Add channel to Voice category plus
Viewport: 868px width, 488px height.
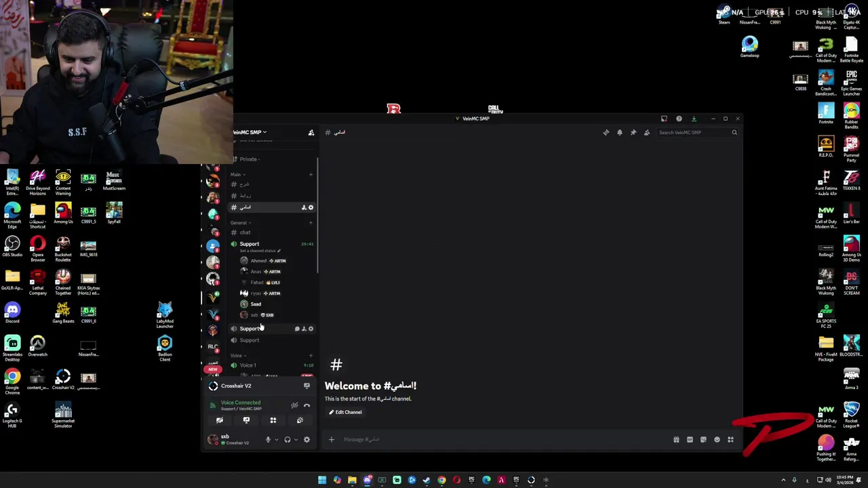coord(311,355)
